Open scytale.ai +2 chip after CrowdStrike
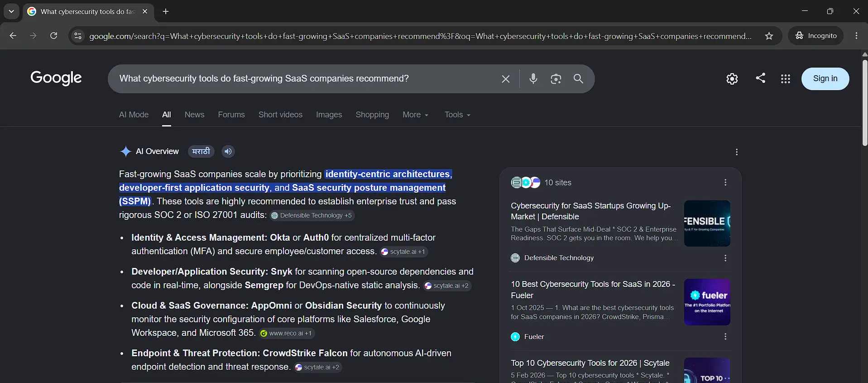 pos(318,367)
